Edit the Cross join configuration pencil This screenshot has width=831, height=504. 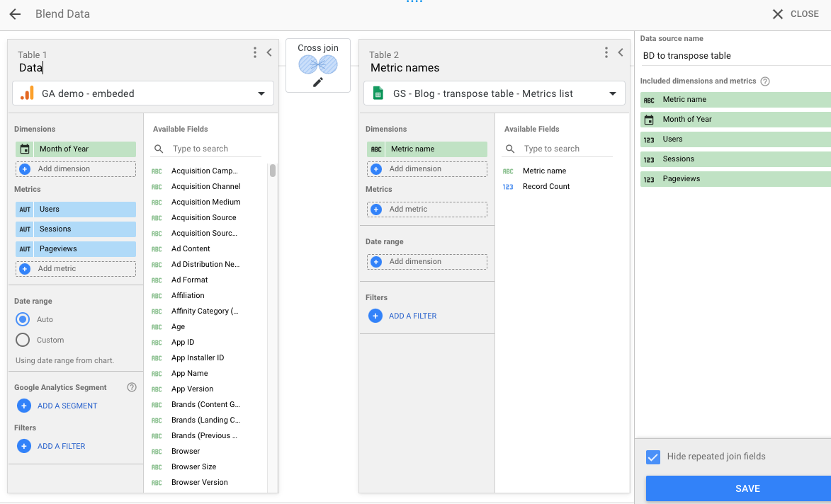(318, 82)
